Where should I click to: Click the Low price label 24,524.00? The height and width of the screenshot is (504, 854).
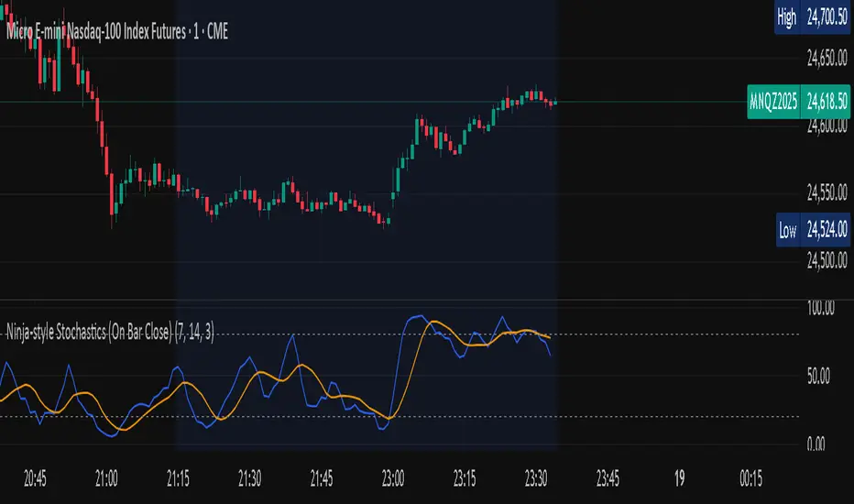point(827,231)
